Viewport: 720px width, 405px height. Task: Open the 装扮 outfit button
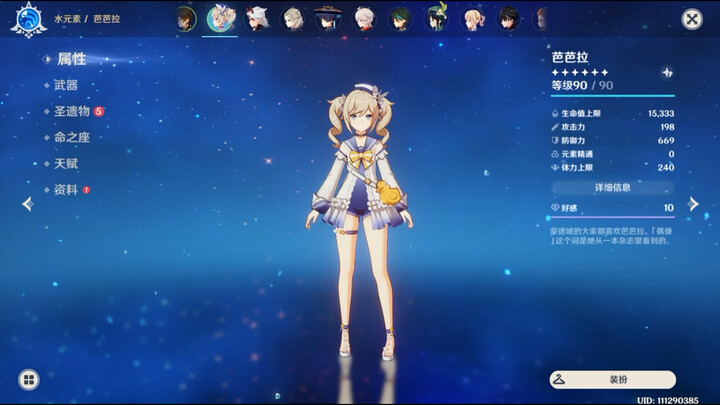[613, 380]
